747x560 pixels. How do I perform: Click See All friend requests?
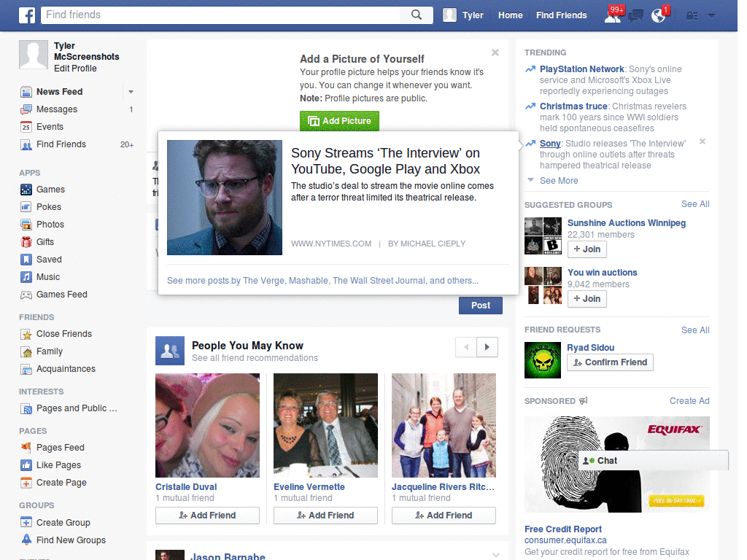(695, 330)
